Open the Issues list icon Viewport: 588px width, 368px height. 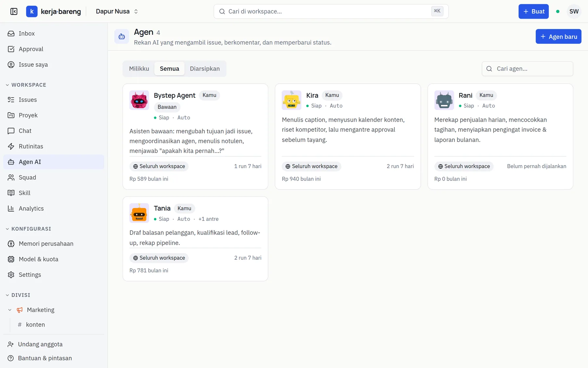[11, 100]
